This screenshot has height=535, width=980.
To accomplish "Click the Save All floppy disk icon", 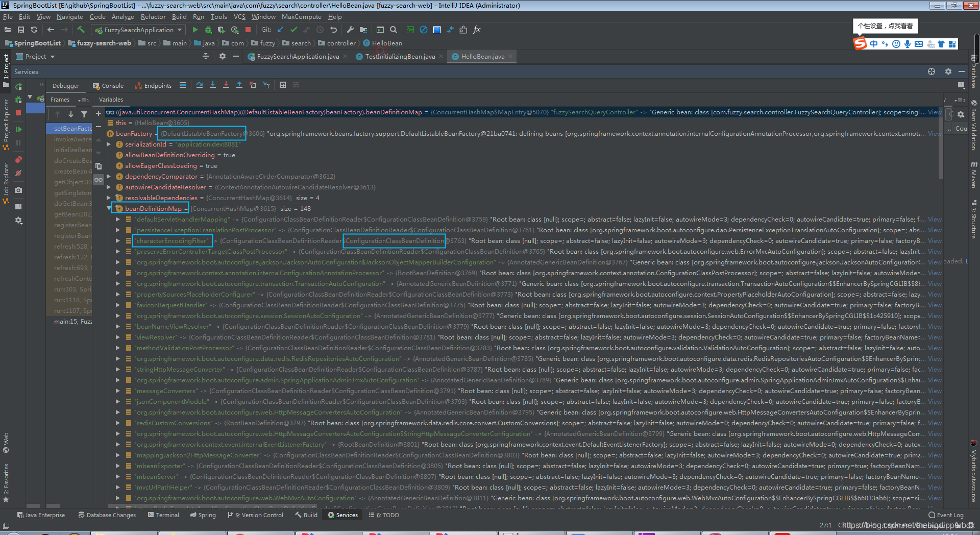I will point(21,30).
